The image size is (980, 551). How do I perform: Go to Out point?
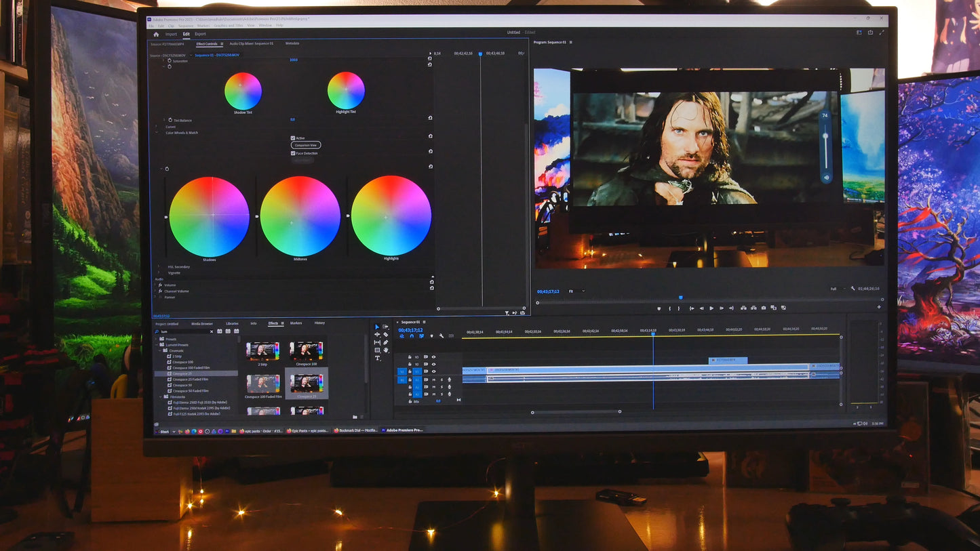(x=732, y=308)
